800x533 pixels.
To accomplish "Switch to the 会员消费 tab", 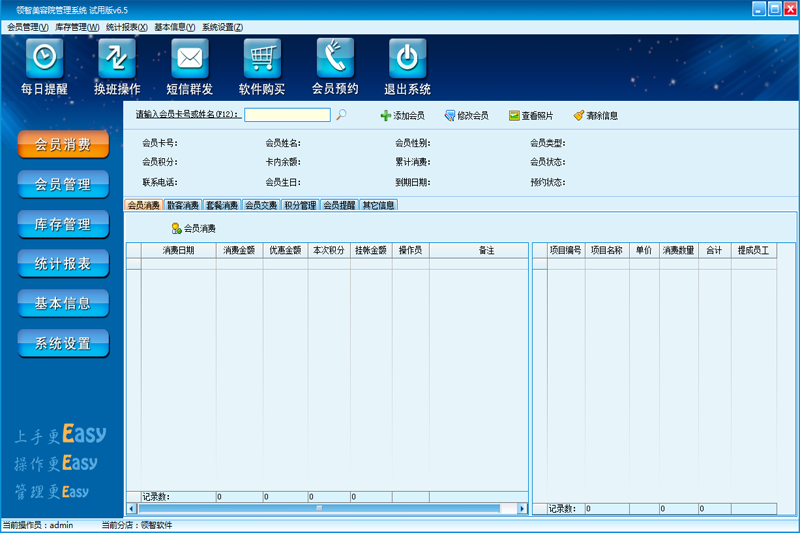I will point(144,205).
